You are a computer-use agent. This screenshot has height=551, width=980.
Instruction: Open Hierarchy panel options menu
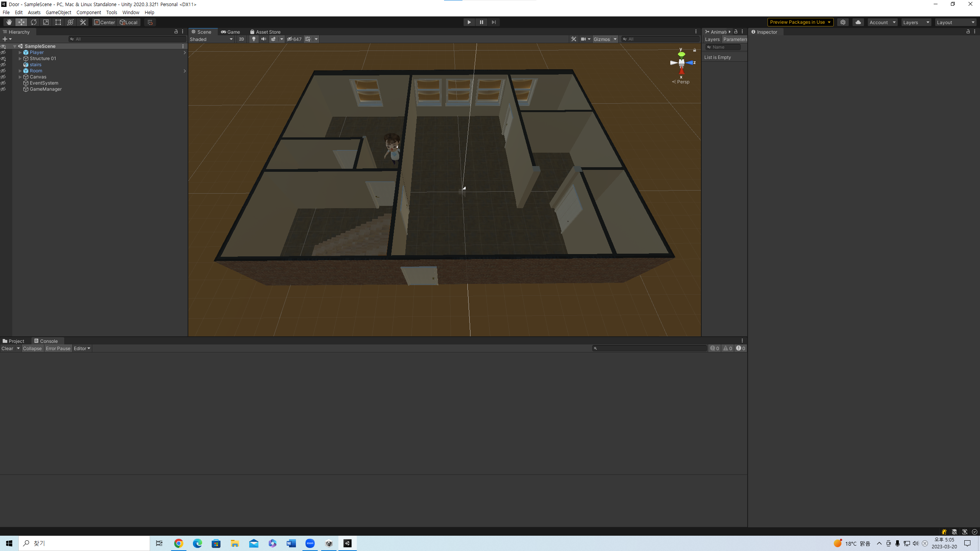point(183,32)
